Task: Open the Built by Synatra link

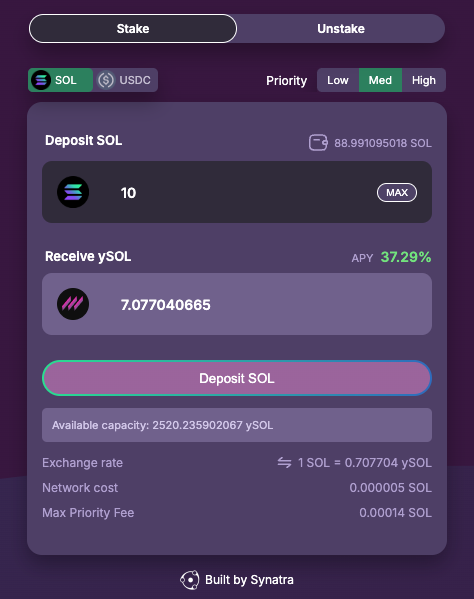Action: point(237,580)
